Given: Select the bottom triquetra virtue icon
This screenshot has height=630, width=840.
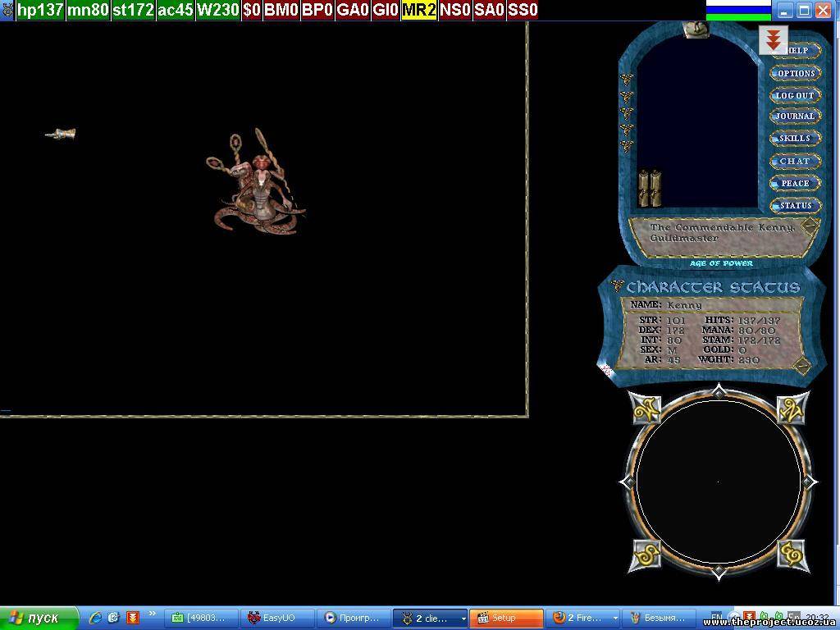Looking at the screenshot, I should pos(626,146).
